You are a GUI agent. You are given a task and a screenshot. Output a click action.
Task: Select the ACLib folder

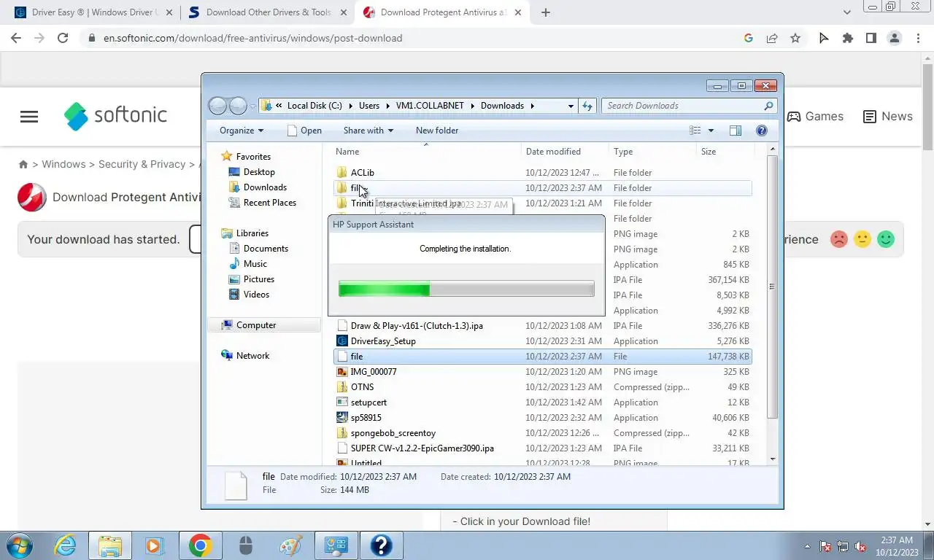tap(542, 173)
